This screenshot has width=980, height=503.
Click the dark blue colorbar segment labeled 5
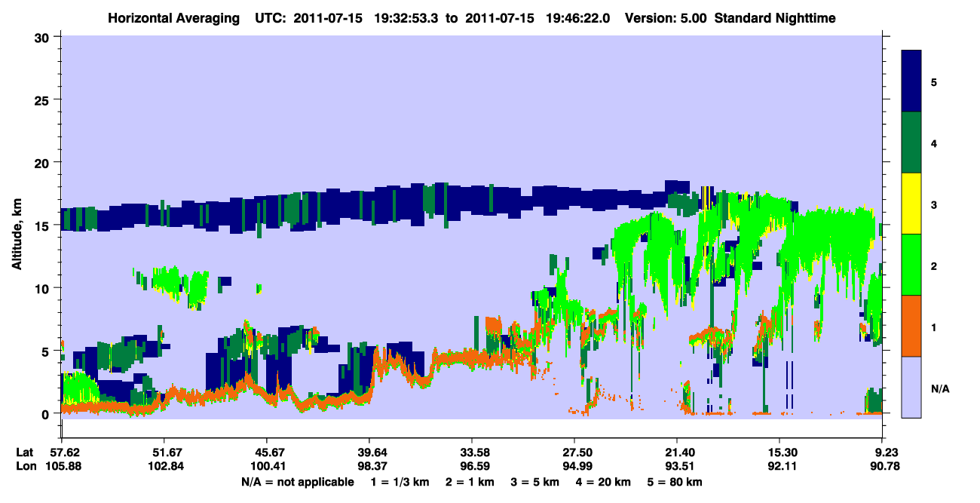click(x=912, y=81)
